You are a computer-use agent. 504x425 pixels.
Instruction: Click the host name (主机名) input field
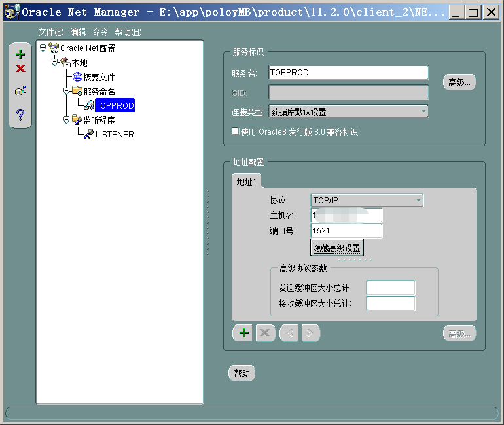(x=346, y=215)
